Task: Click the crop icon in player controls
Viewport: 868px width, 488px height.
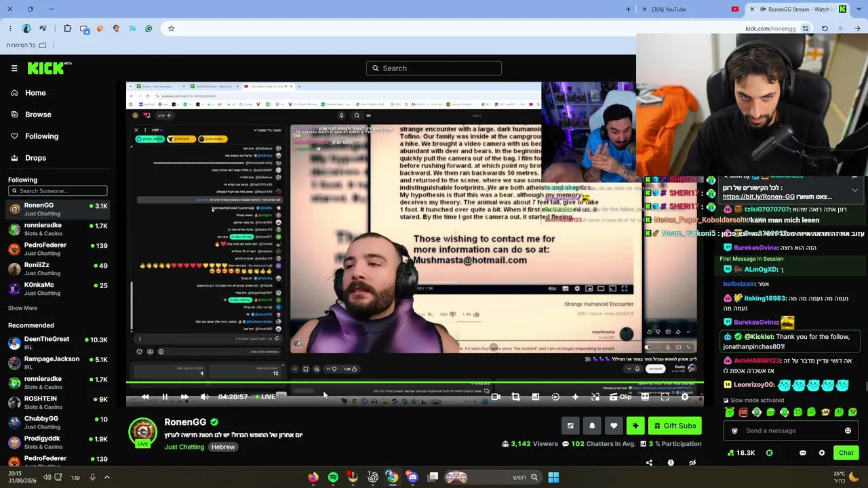Action: [x=515, y=397]
